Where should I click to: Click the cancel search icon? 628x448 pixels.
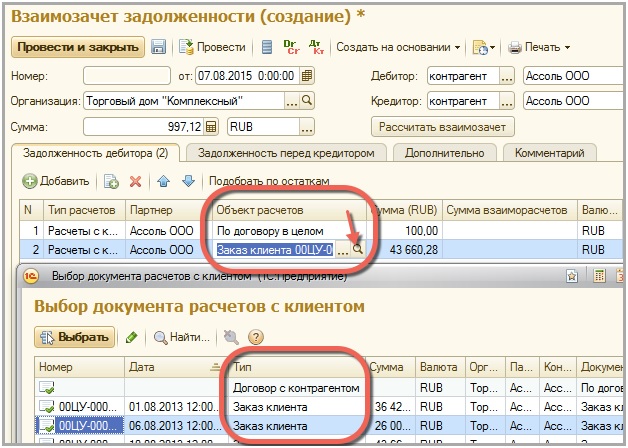pos(231,338)
